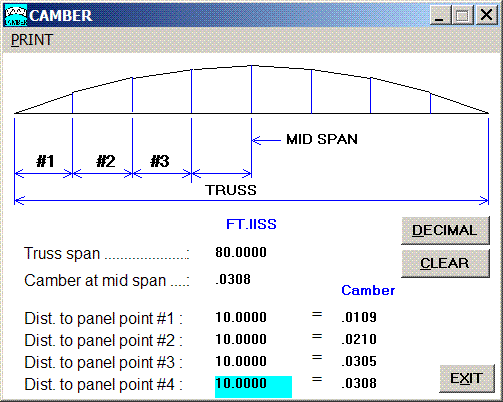The width and height of the screenshot is (503, 402).
Task: Click the camber result .0305
Action: point(359,361)
